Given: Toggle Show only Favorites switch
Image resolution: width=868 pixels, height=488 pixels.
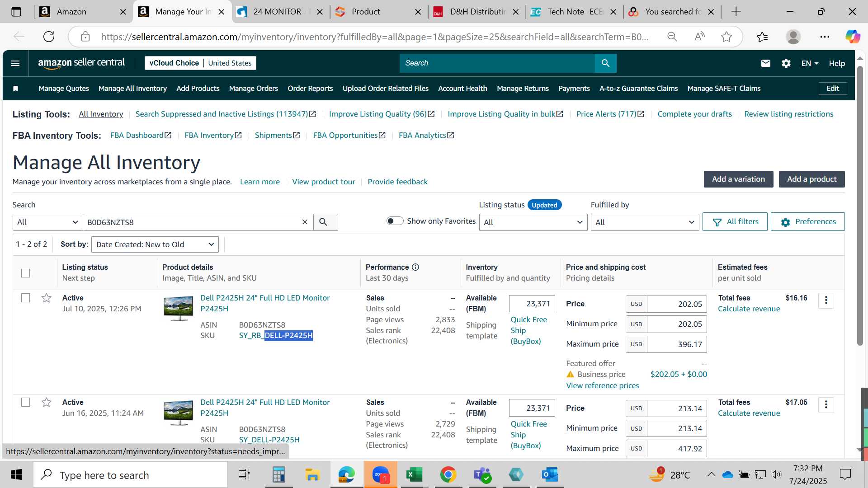Looking at the screenshot, I should point(395,221).
